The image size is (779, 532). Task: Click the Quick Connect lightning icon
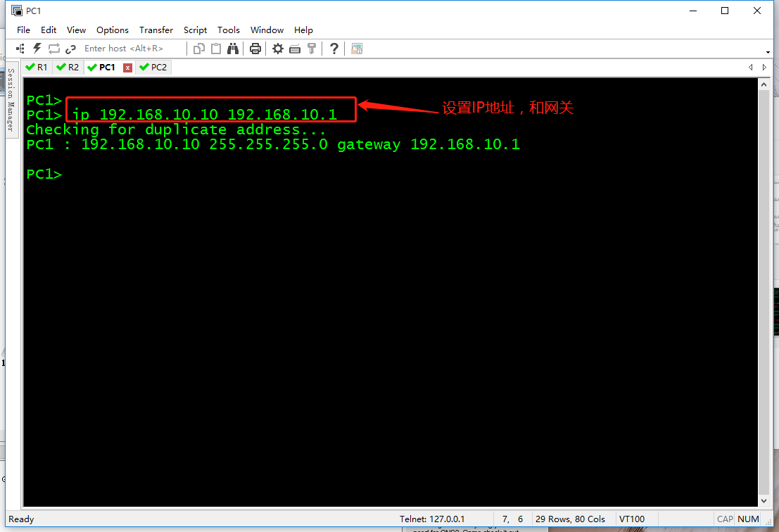pos(37,49)
